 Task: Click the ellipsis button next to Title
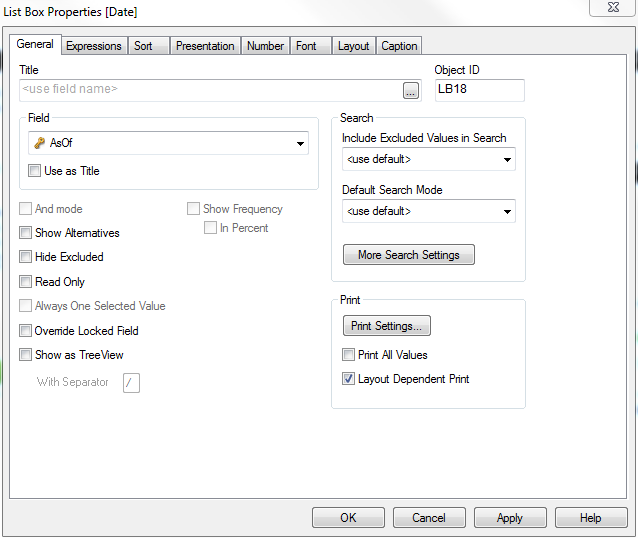click(x=410, y=91)
